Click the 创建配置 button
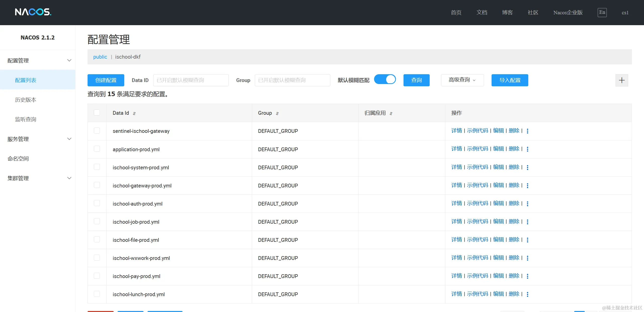The width and height of the screenshot is (644, 312). click(x=106, y=80)
